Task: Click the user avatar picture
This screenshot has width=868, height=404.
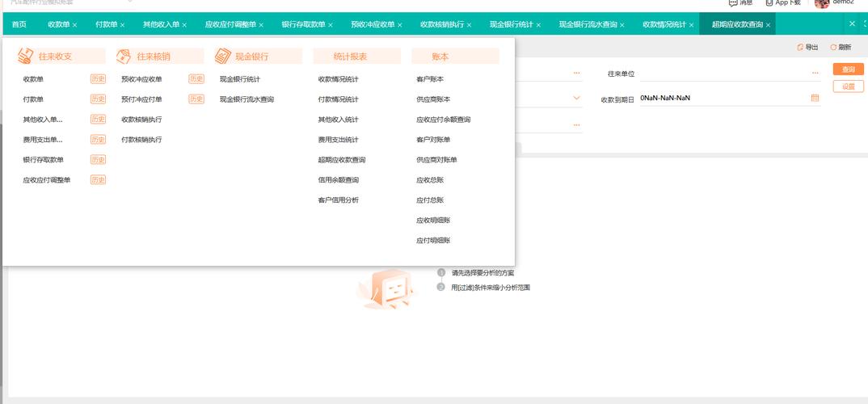Action: pos(822,3)
